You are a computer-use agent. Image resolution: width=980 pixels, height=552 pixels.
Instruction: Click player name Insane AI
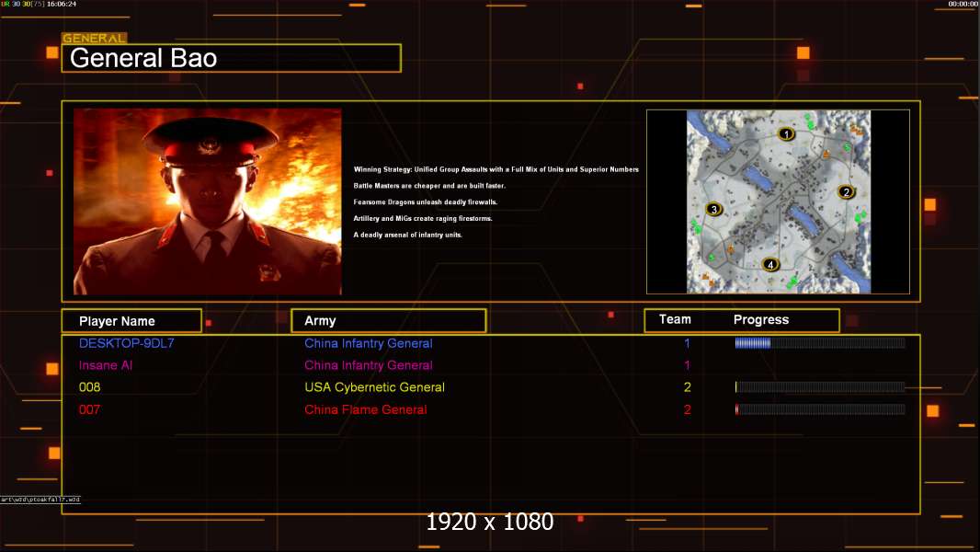pos(106,365)
